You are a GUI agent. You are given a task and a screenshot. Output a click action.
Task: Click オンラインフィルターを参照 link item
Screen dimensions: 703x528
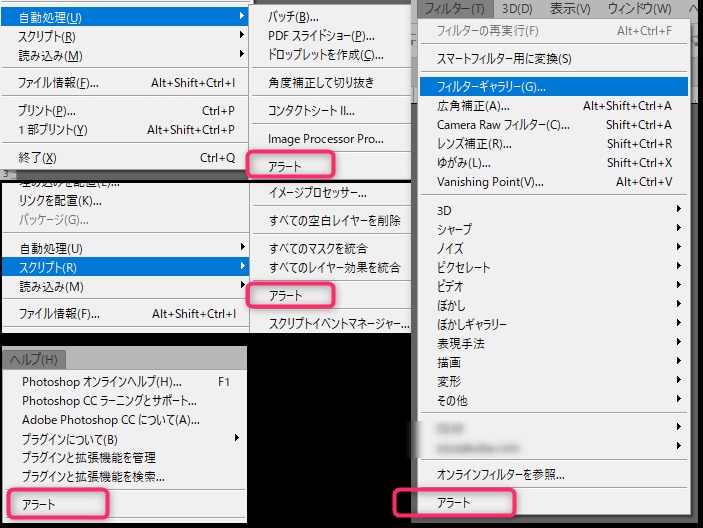(501, 474)
